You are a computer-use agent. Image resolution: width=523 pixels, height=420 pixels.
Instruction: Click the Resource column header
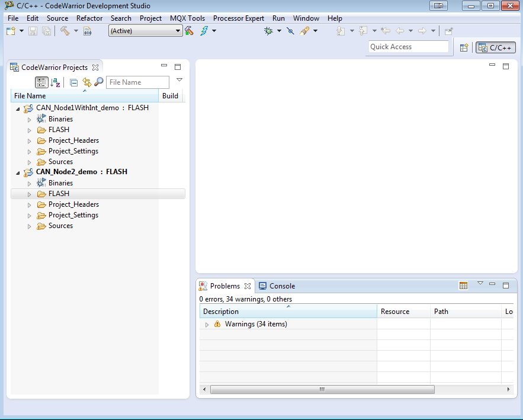(x=403, y=312)
